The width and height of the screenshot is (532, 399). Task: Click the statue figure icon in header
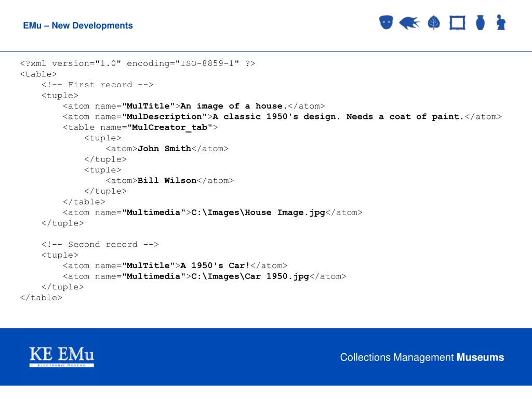(501, 22)
